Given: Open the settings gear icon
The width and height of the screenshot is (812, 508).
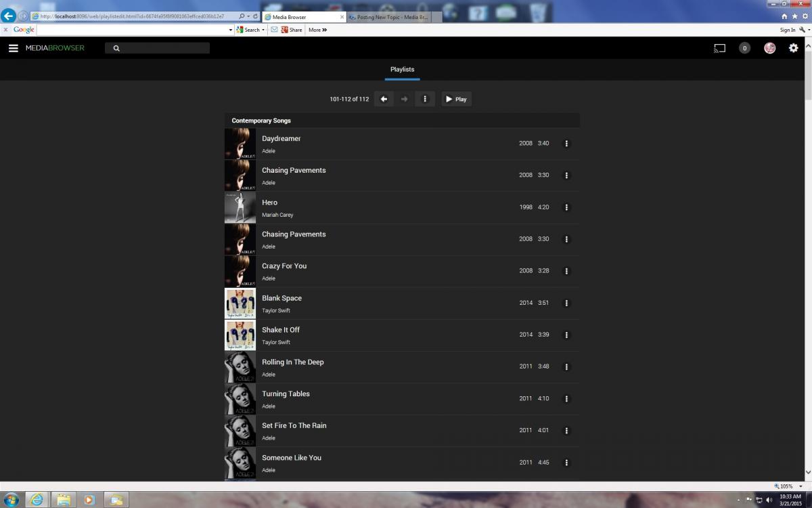Looking at the screenshot, I should click(x=794, y=48).
